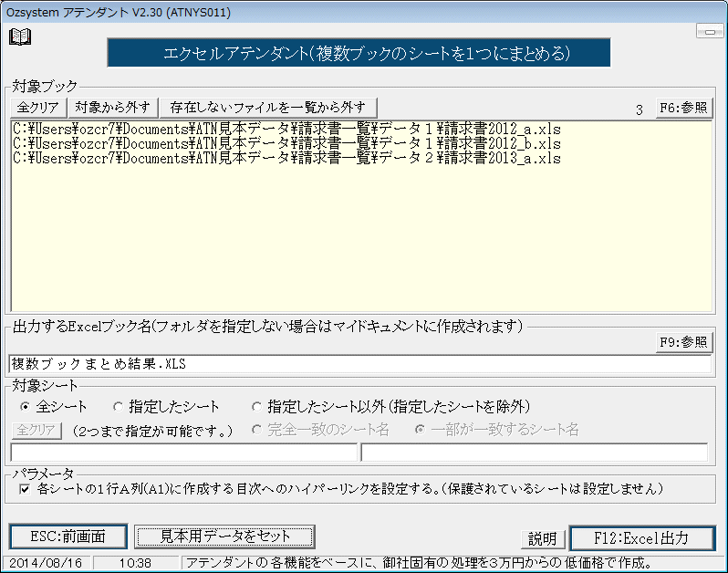Click the date 2014/08/16 in status bar
Image resolution: width=728 pixels, height=573 pixels.
(46, 563)
